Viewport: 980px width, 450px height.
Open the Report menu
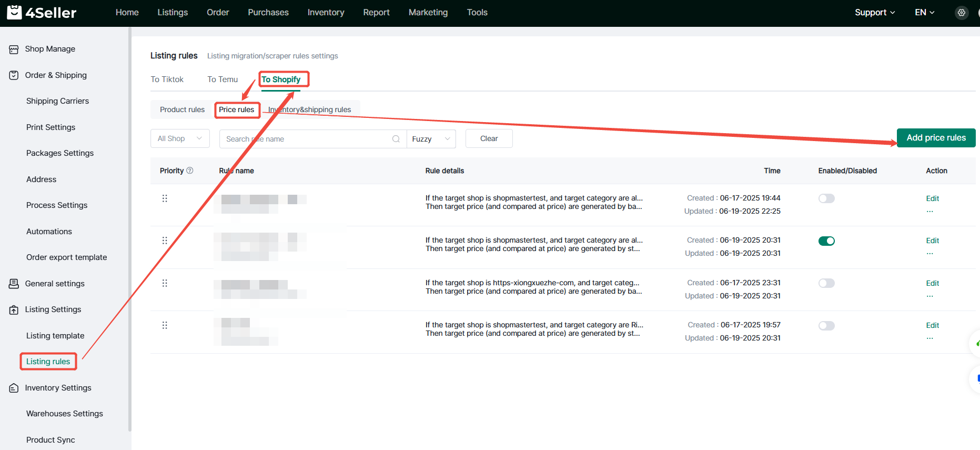(x=377, y=13)
